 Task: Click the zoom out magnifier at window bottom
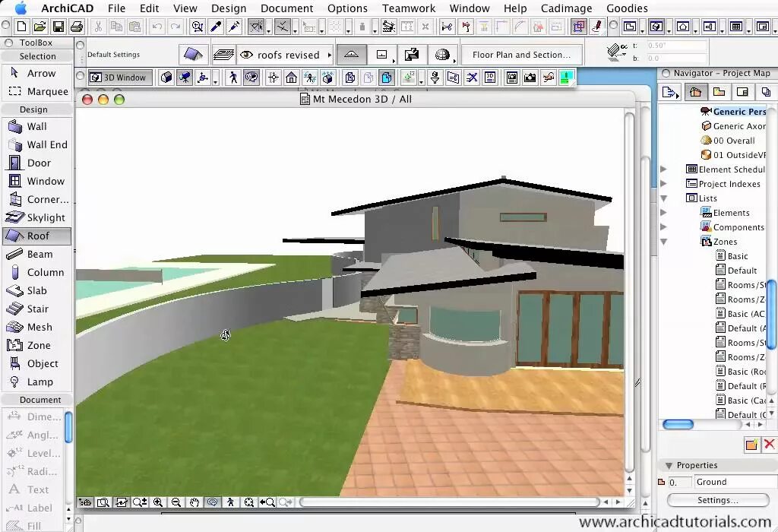coord(176,502)
